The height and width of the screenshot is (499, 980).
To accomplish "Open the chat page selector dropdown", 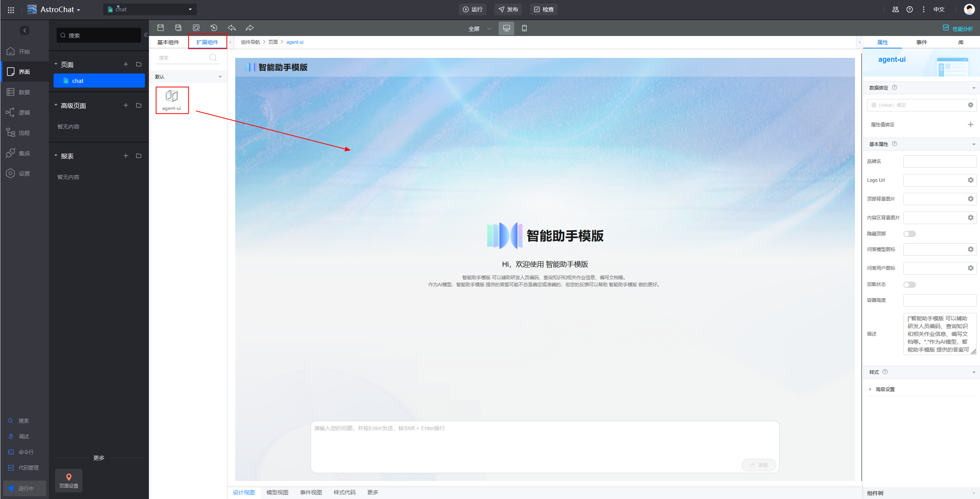I will [x=150, y=9].
